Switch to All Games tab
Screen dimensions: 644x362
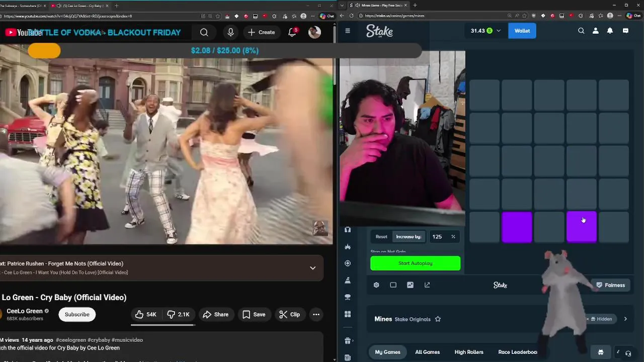pyautogui.click(x=427, y=352)
